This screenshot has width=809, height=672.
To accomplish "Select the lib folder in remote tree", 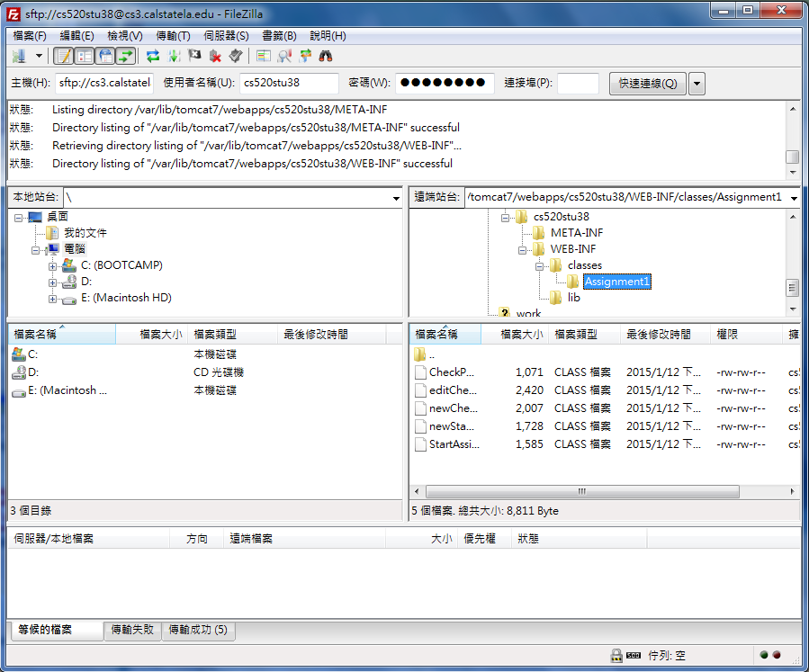I will [x=573, y=297].
